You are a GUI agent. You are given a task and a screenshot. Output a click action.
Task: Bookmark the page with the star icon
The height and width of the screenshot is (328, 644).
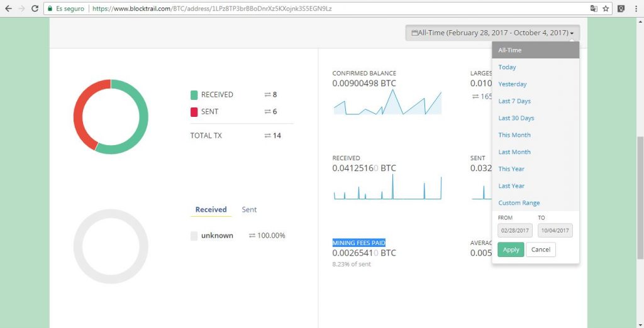pyautogui.click(x=606, y=9)
